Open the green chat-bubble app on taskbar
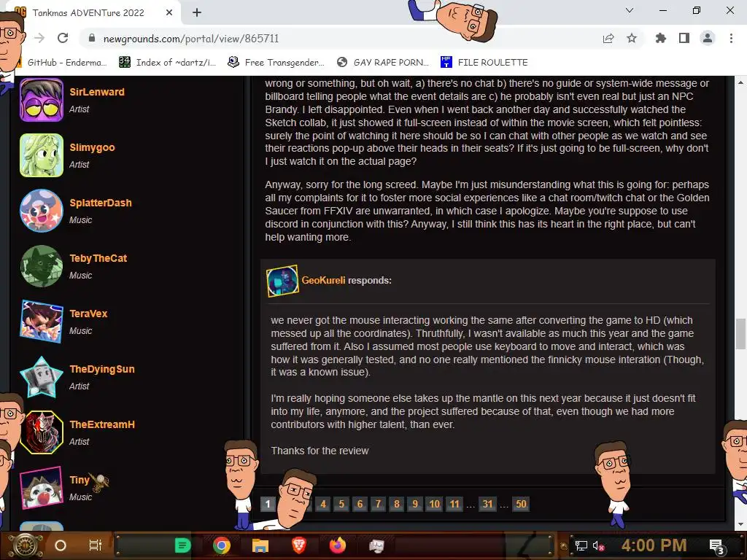 pyautogui.click(x=182, y=545)
